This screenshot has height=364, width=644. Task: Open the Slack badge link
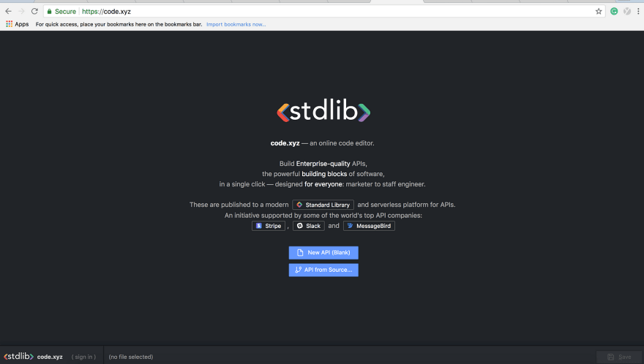point(308,226)
